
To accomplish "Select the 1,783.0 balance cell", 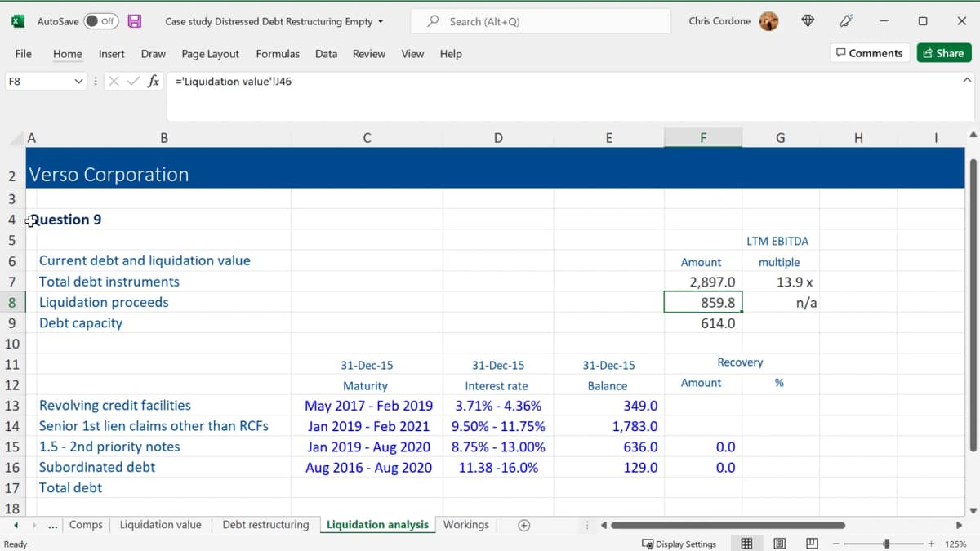I will coord(609,426).
